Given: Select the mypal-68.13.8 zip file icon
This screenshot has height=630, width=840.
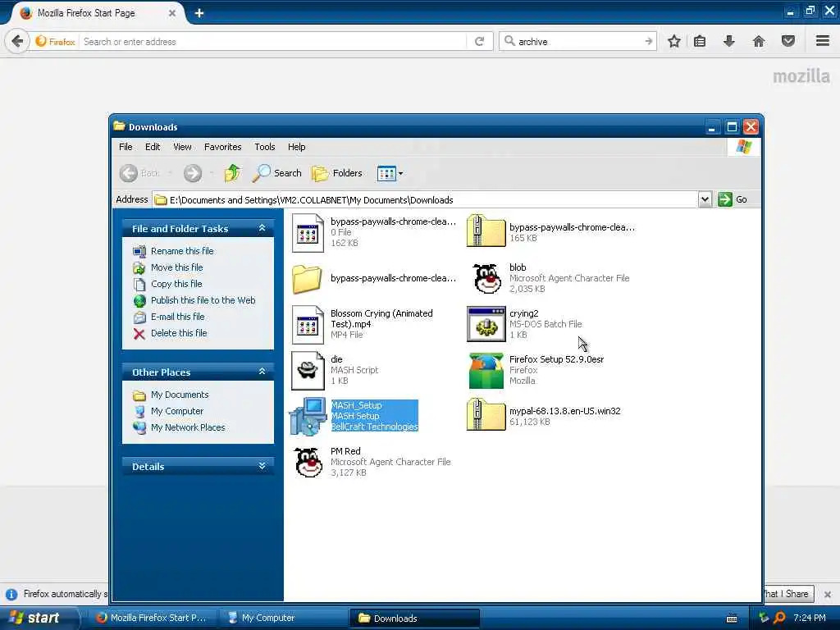Looking at the screenshot, I should [x=486, y=414].
